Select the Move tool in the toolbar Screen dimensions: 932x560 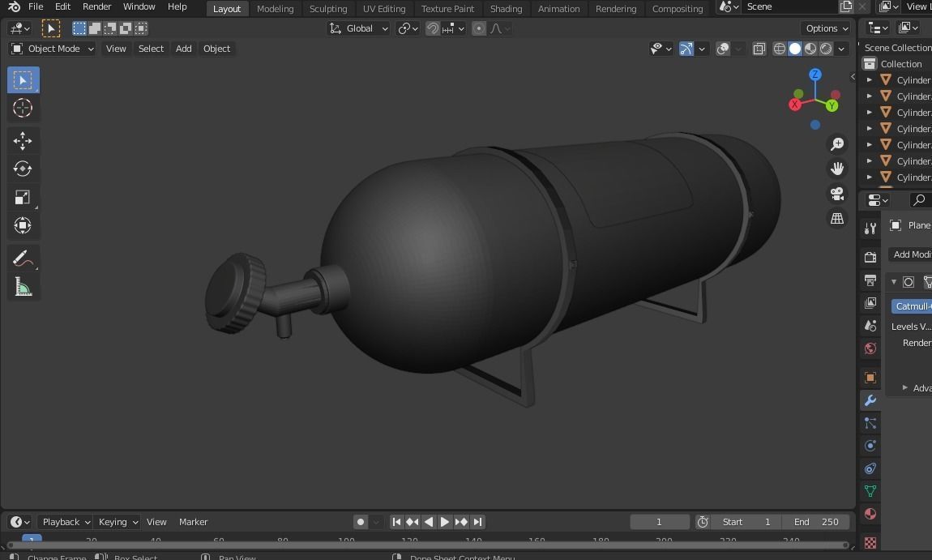[23, 140]
